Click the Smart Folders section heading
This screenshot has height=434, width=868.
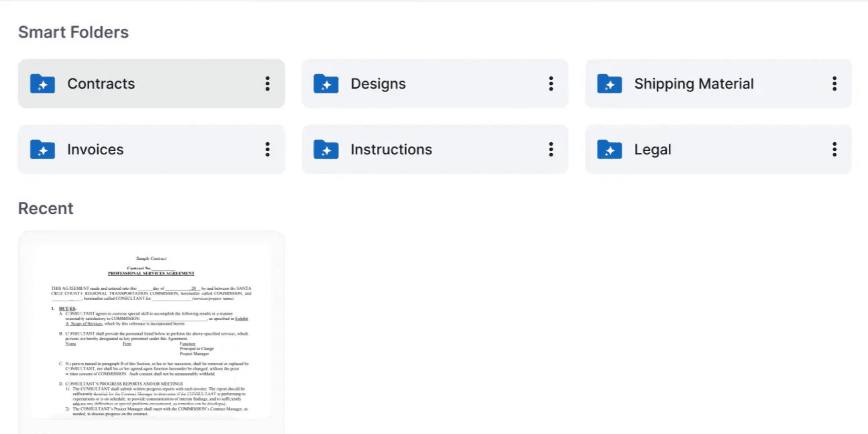tap(73, 32)
